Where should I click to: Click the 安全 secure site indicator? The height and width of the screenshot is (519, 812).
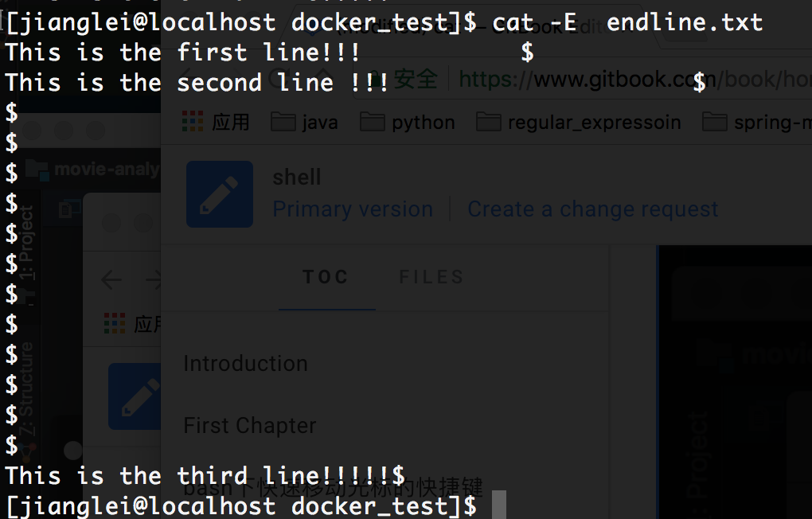tap(416, 80)
